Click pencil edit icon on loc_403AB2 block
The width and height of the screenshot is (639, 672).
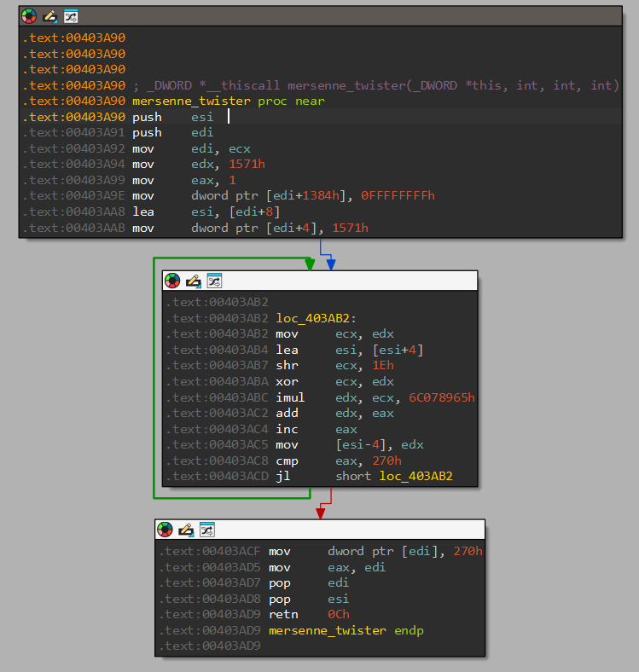coord(193,281)
